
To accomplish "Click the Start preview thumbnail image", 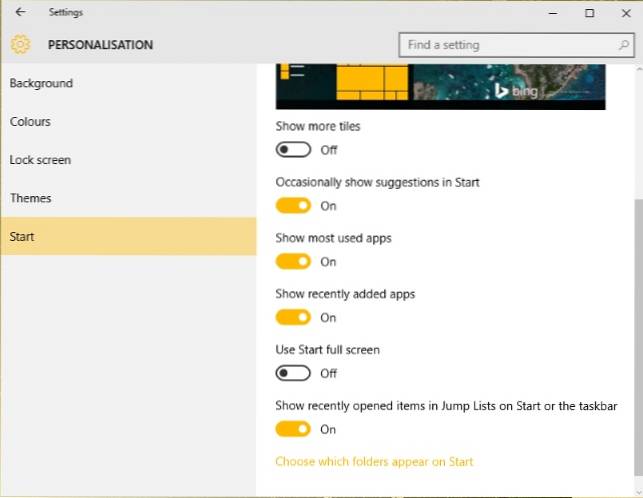I will (440, 87).
